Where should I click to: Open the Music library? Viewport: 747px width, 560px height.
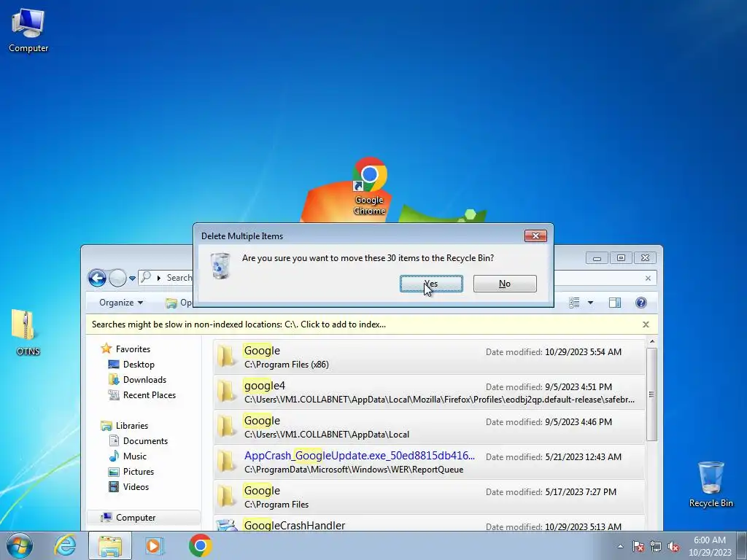[134, 456]
